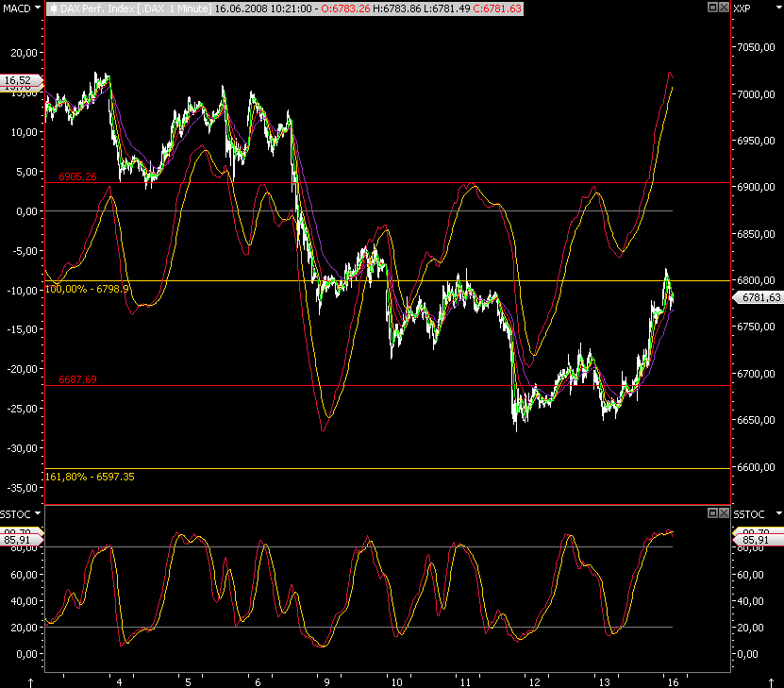Screen dimensions: 784x688
Task: Select the 6905.26 resistance line label
Action: pos(77,176)
